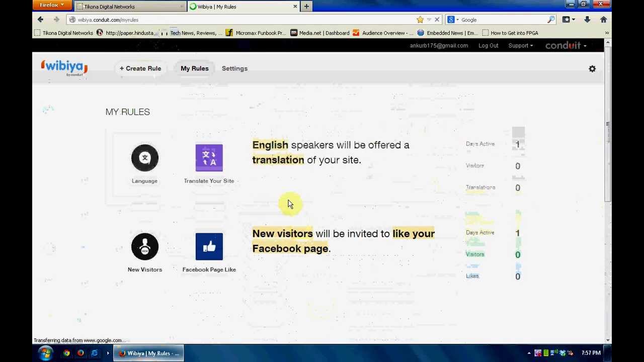The width and height of the screenshot is (644, 362).
Task: Open the conduit dropdown menu
Action: tap(566, 46)
